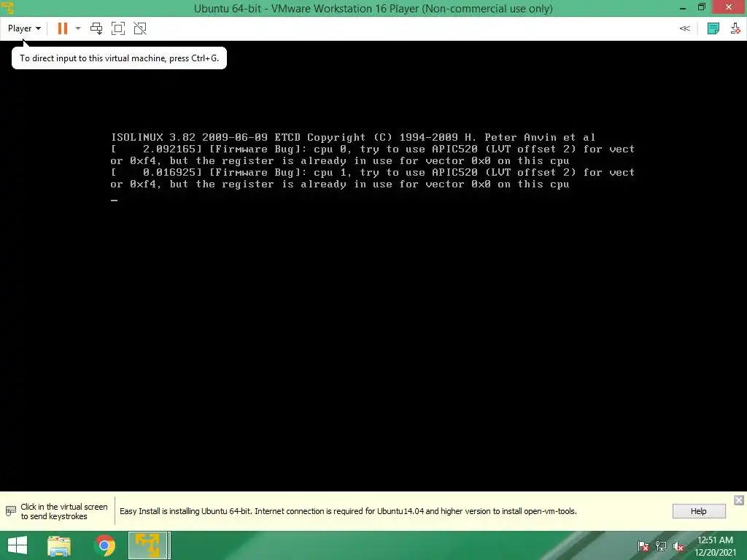The width and height of the screenshot is (747, 560).
Task: Expand the power options dropdown arrow
Action: pos(78,28)
